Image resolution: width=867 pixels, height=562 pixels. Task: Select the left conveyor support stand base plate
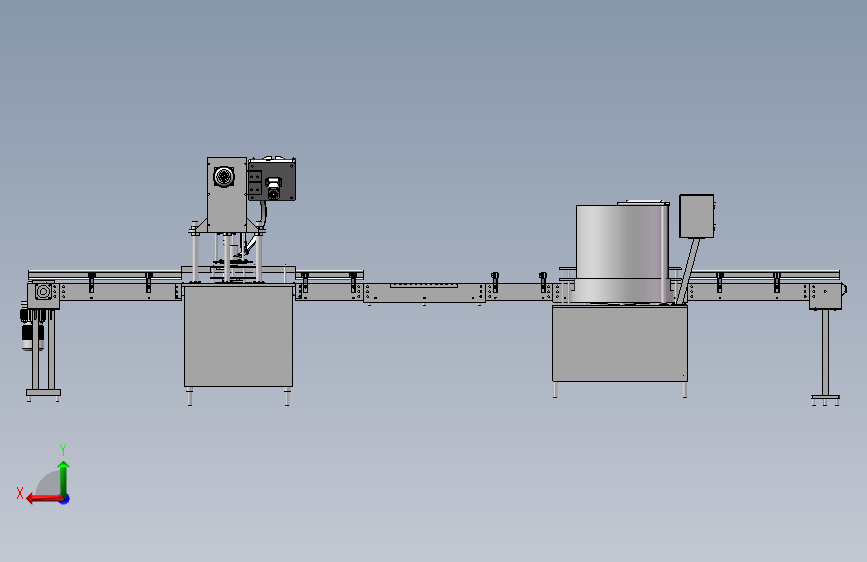coord(43,393)
